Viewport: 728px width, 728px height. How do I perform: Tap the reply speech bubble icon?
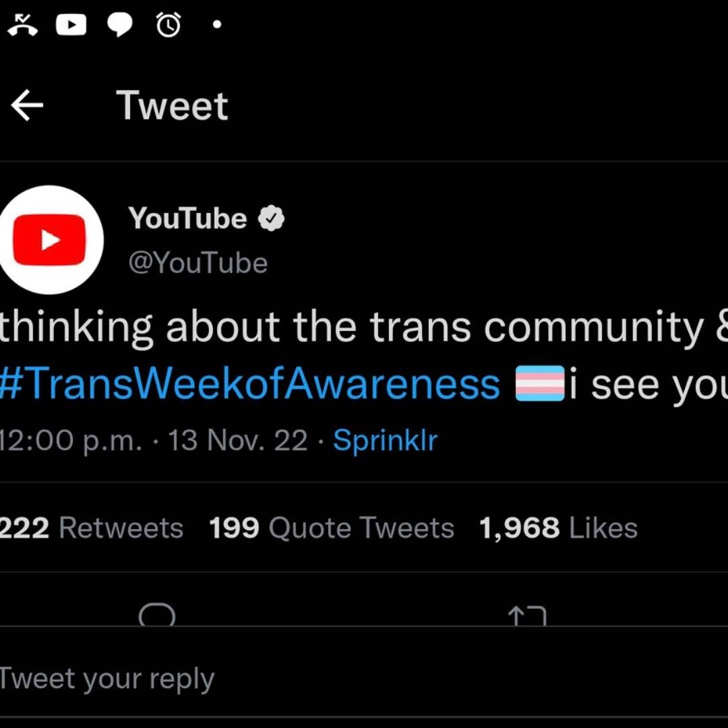pyautogui.click(x=157, y=614)
